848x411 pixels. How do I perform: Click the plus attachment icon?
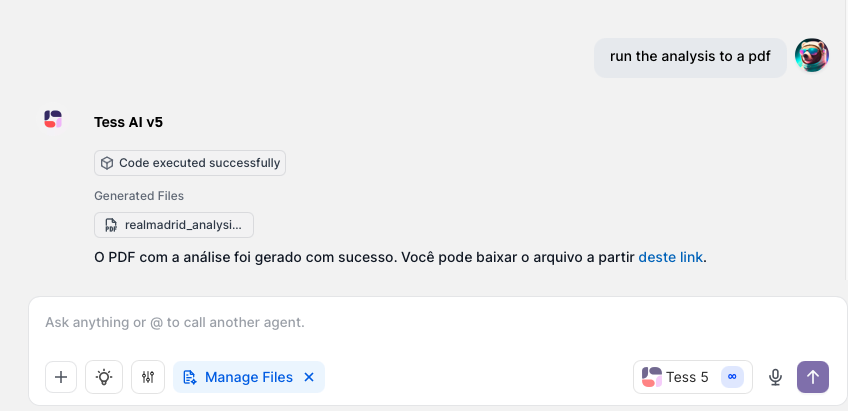(61, 377)
